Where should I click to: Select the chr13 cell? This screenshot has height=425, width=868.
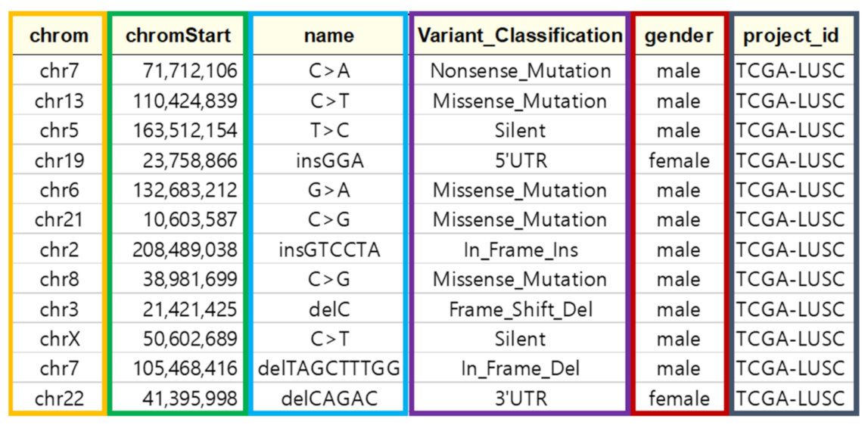click(x=59, y=101)
